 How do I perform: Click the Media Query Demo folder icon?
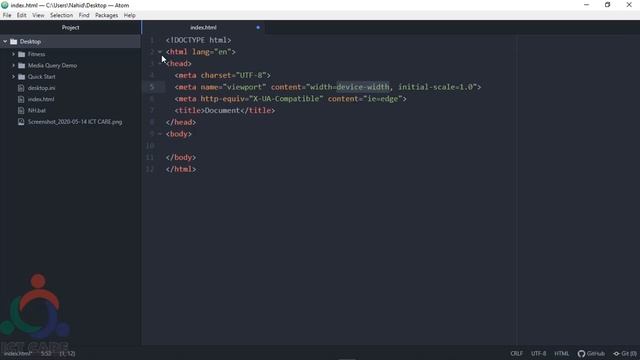22,65
